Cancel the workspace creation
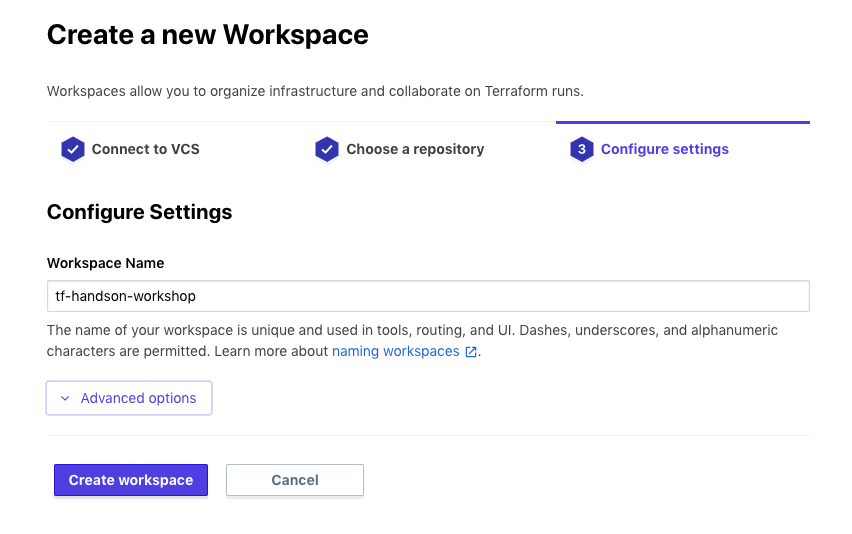Viewport: 852px width, 534px height. coord(295,480)
